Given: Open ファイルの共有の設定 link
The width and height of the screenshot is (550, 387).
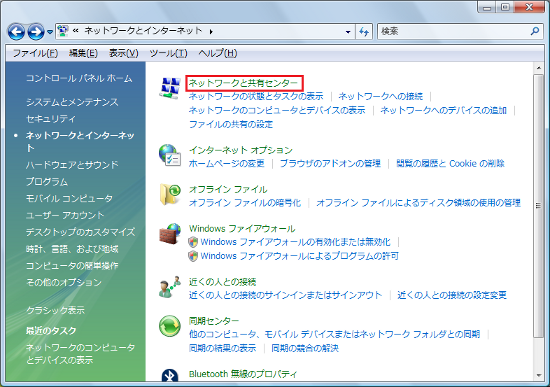Looking at the screenshot, I should click(x=231, y=124).
